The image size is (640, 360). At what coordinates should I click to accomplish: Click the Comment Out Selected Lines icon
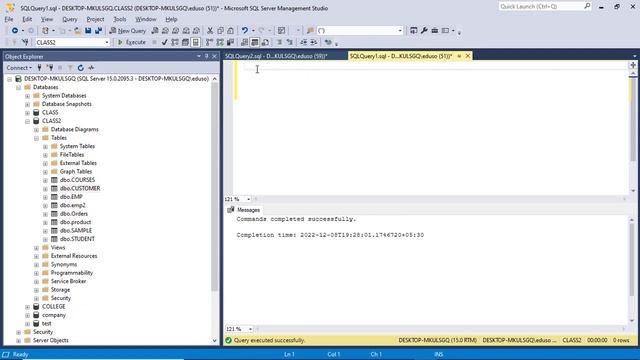[280, 42]
